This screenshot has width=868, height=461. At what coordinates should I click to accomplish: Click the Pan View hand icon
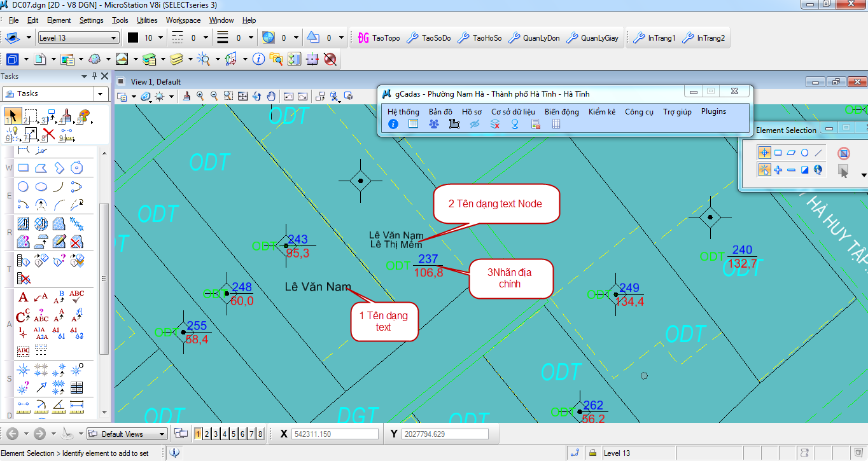point(271,96)
